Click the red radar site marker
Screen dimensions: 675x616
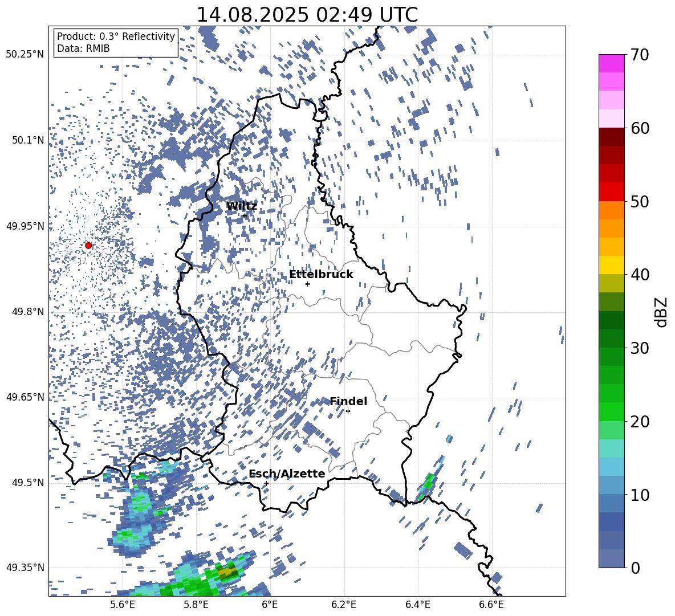coord(88,246)
